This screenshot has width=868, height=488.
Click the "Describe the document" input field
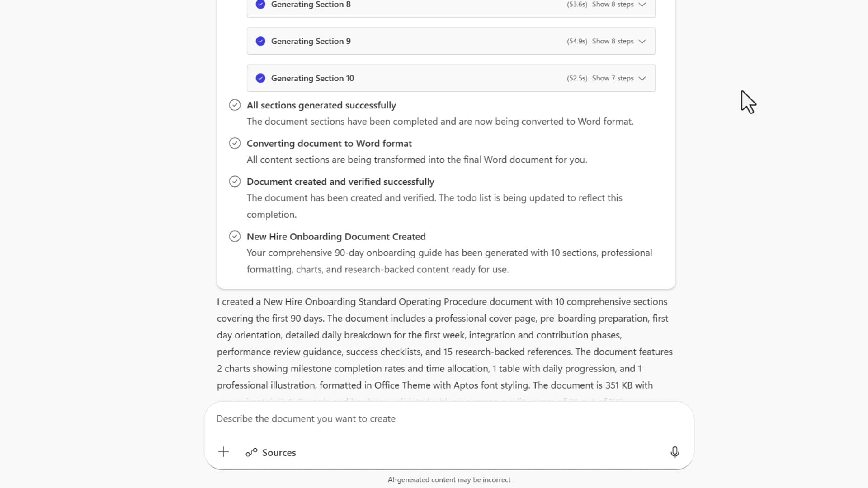(407, 419)
